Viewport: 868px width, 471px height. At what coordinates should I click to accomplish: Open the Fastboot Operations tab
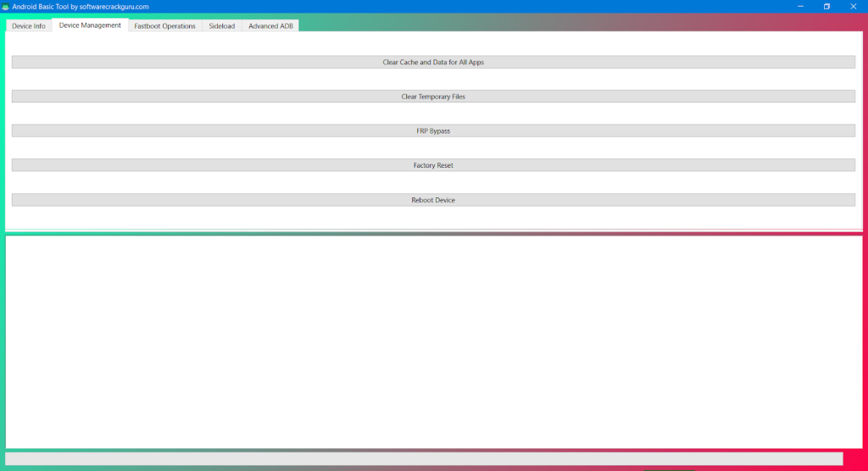click(165, 26)
